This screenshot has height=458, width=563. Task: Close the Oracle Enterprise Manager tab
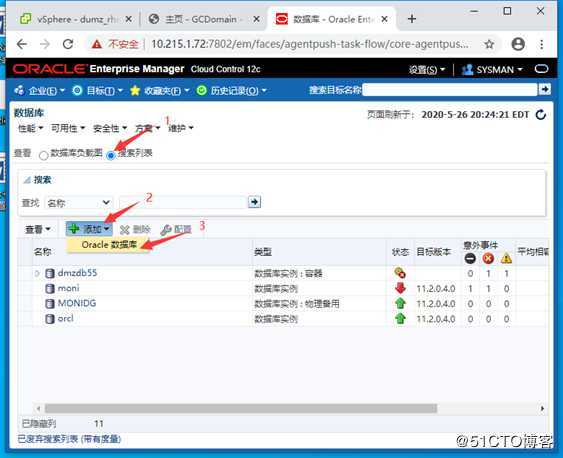coord(385,19)
